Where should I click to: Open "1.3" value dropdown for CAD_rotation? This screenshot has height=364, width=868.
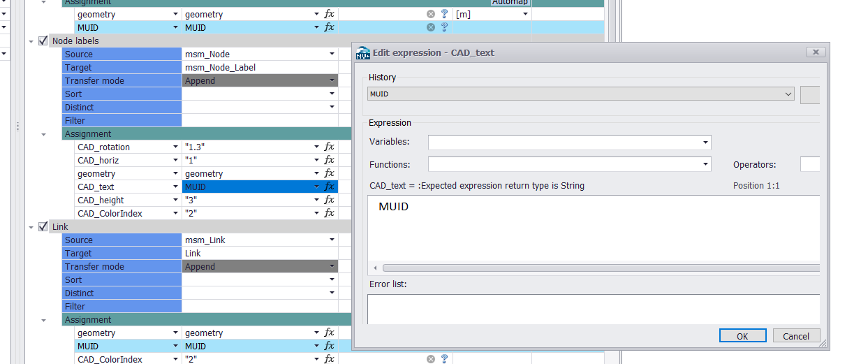tap(316, 147)
